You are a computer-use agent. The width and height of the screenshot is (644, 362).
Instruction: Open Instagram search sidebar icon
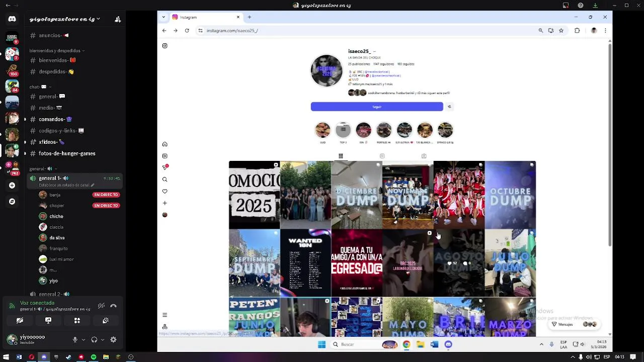[x=165, y=179]
